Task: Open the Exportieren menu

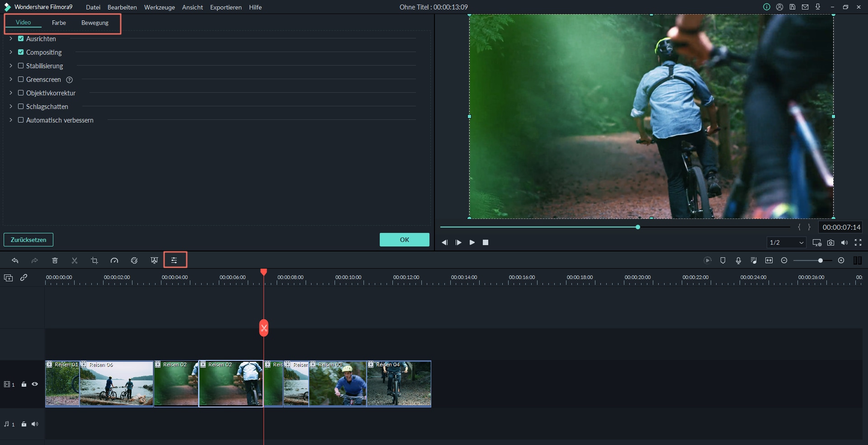Action: click(226, 7)
